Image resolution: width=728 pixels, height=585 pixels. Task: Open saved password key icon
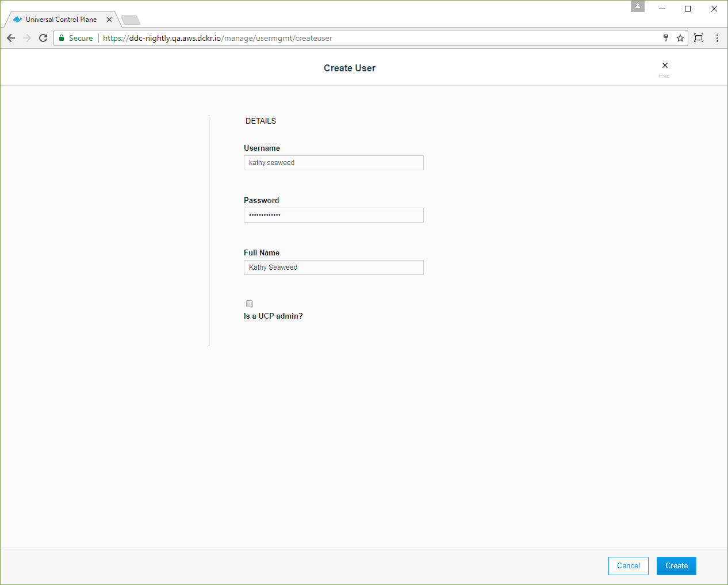click(x=666, y=38)
